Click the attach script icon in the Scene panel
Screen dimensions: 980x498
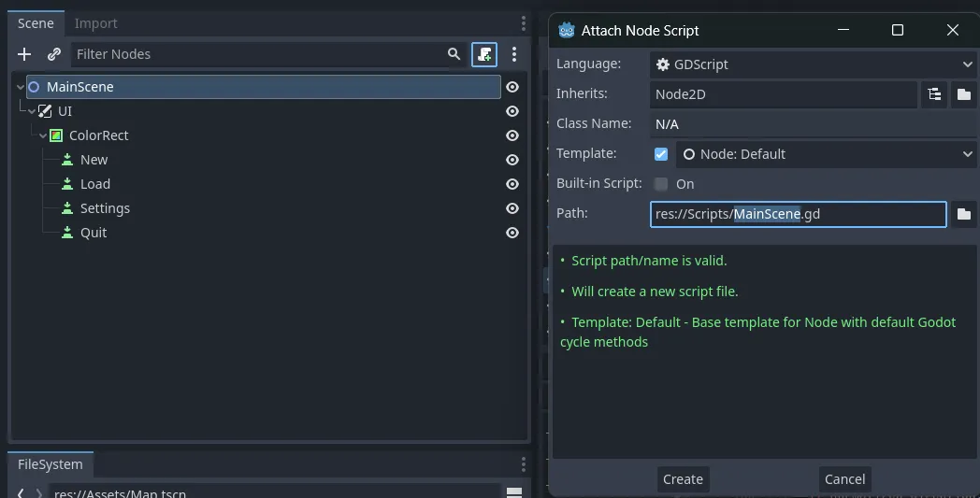click(484, 54)
